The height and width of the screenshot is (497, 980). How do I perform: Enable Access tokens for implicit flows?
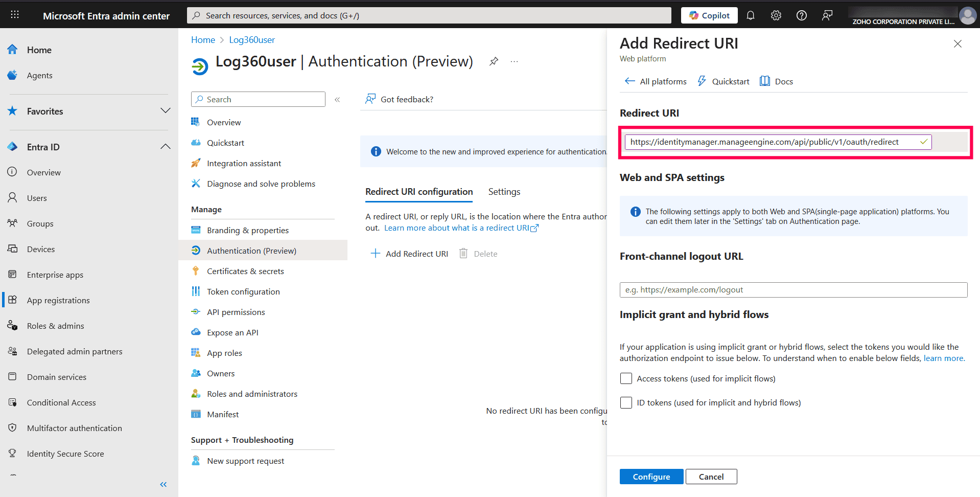point(625,378)
